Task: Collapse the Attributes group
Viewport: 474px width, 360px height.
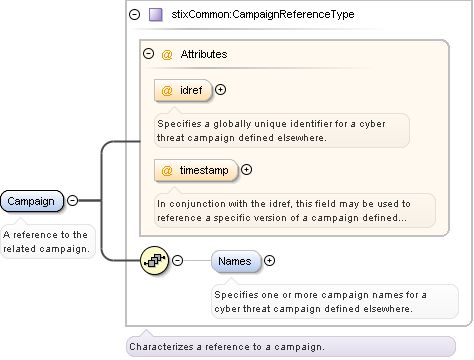Action: [148, 54]
